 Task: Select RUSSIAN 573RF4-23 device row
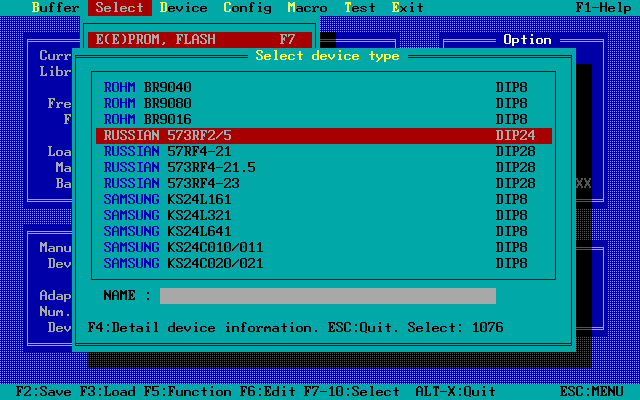pyautogui.click(x=324, y=183)
